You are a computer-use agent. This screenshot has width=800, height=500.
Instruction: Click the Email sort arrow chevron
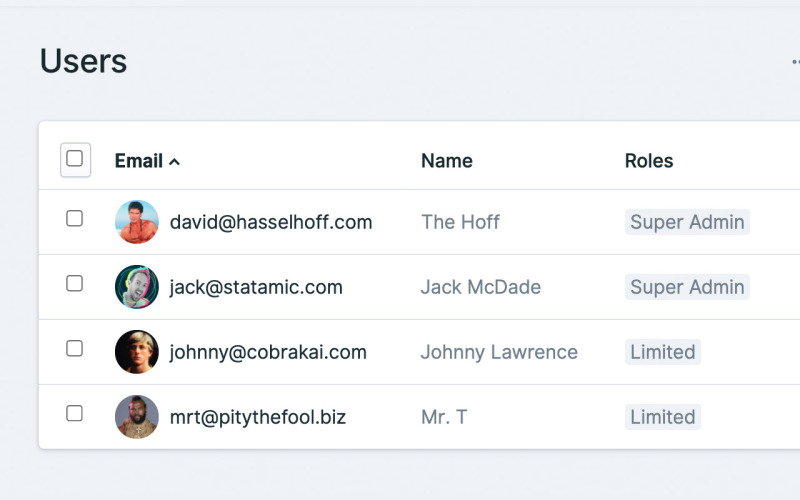point(174,162)
